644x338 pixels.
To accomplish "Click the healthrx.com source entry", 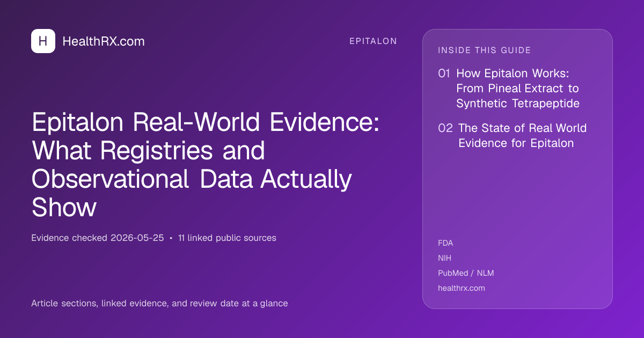I will (462, 288).
